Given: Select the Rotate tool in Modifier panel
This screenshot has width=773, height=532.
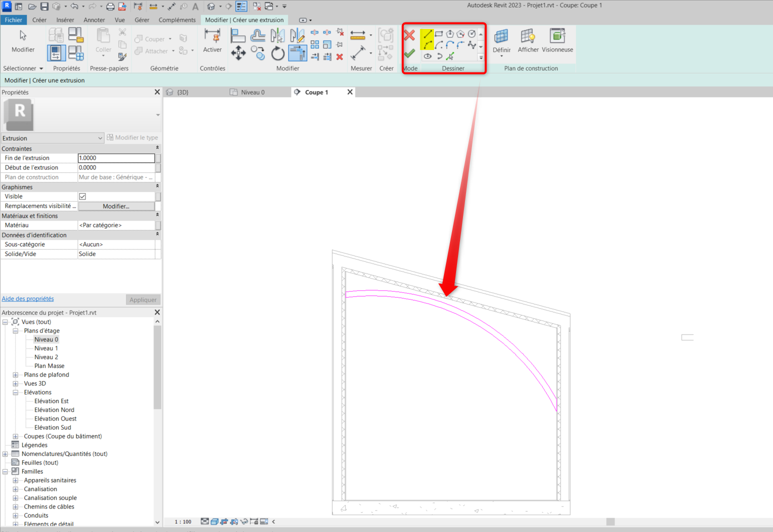Looking at the screenshot, I should [277, 53].
